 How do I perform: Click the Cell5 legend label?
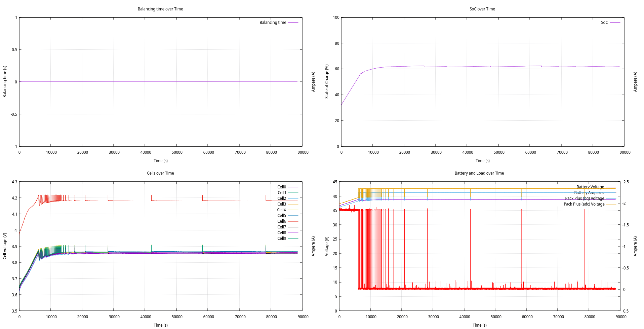(x=282, y=216)
